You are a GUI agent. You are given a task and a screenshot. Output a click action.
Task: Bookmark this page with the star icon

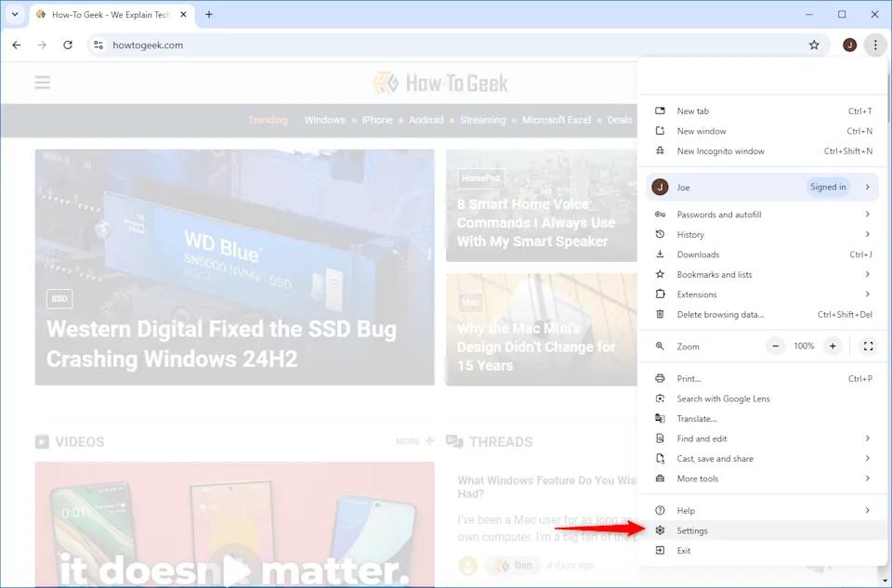click(x=814, y=45)
